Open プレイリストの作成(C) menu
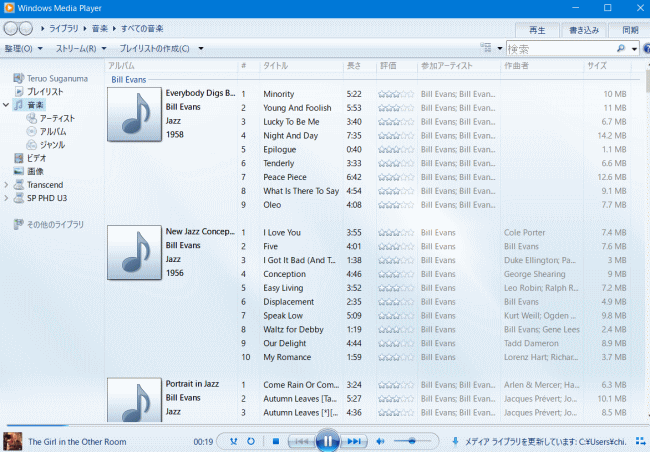650x452 pixels. (x=154, y=49)
